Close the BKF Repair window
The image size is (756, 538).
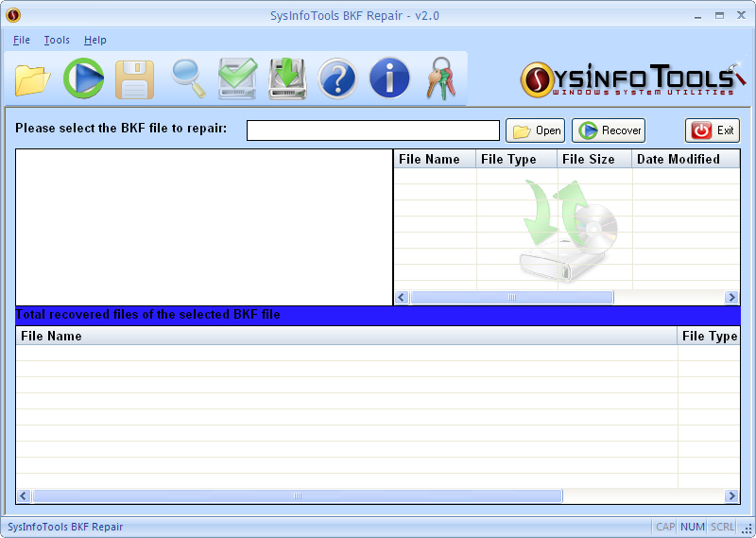[x=741, y=15]
